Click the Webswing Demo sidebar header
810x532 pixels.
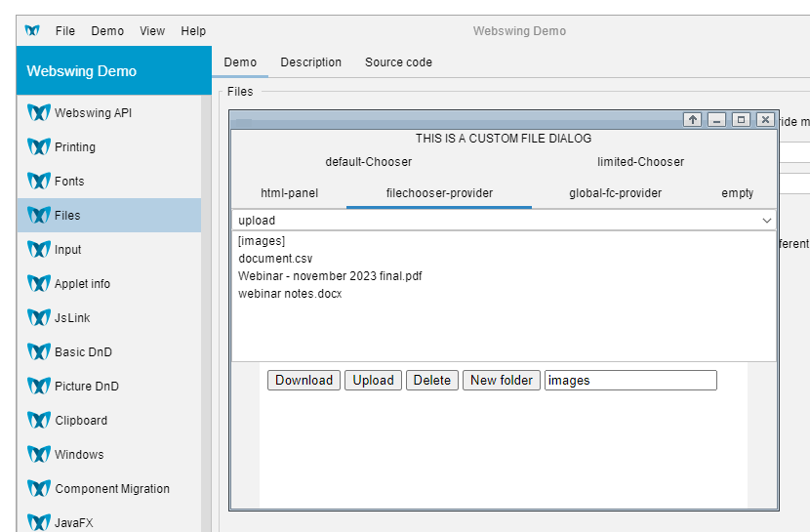pyautogui.click(x=114, y=70)
